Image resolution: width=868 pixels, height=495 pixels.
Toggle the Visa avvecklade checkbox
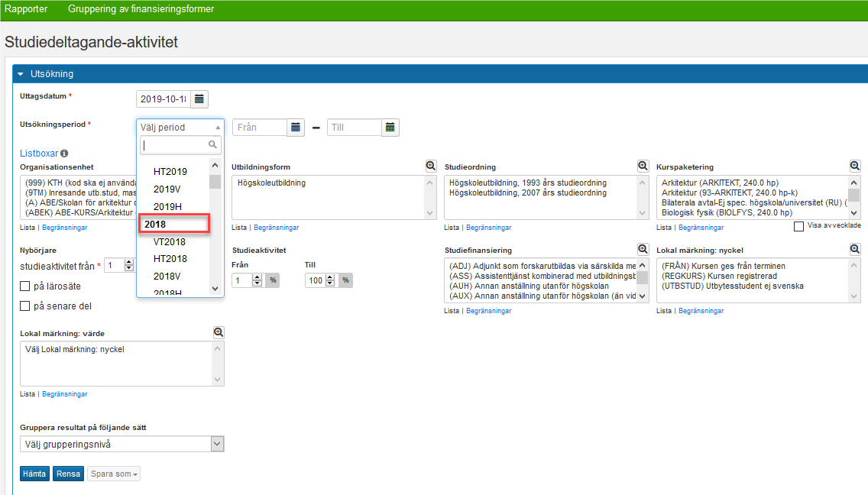[798, 226]
